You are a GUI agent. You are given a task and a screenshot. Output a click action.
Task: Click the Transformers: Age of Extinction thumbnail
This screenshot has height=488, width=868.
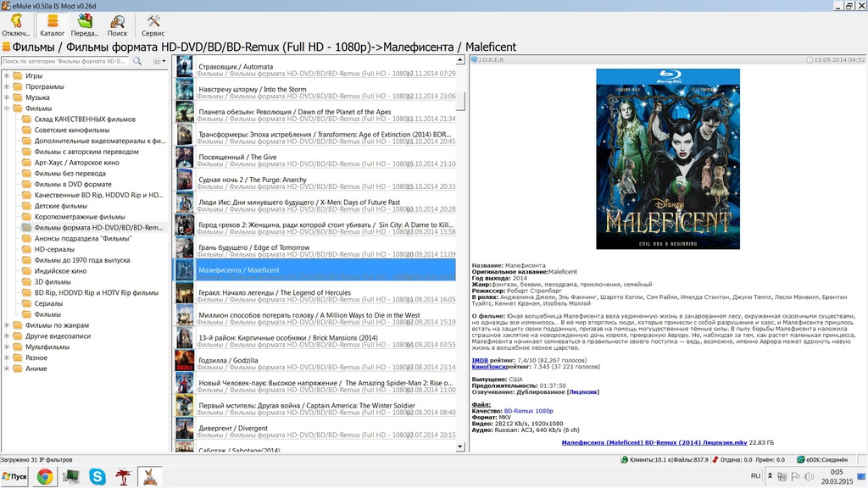point(184,135)
